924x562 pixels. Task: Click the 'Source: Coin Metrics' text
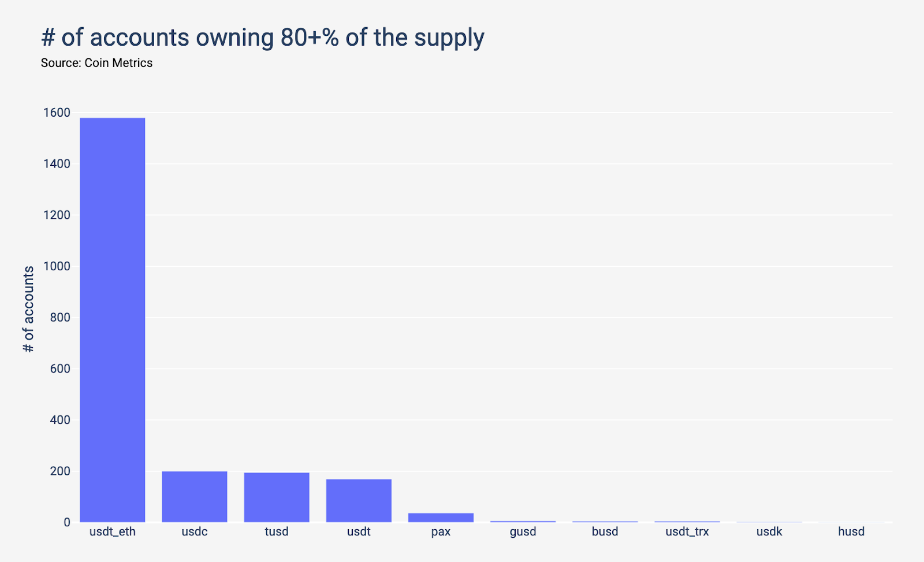pyautogui.click(x=96, y=63)
